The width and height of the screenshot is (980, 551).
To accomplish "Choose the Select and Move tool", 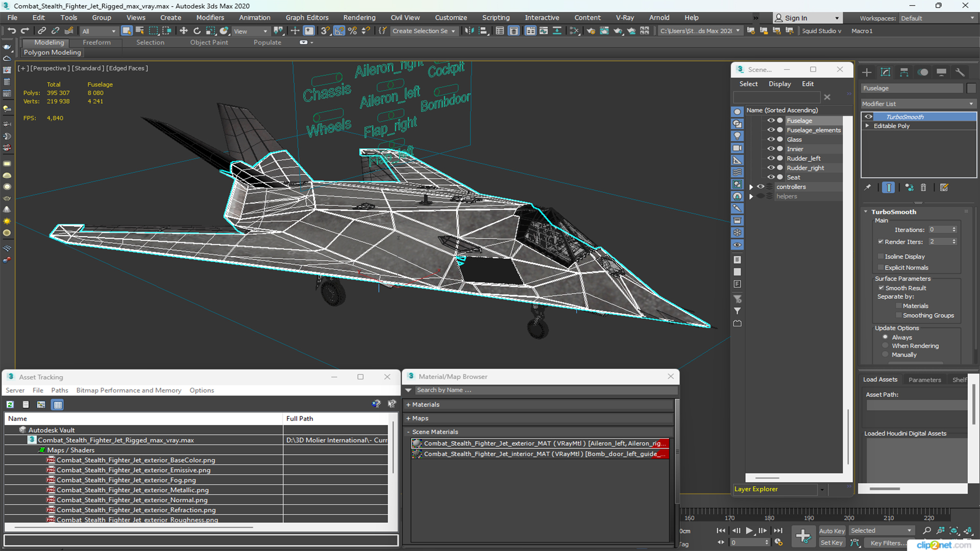I will (x=184, y=31).
